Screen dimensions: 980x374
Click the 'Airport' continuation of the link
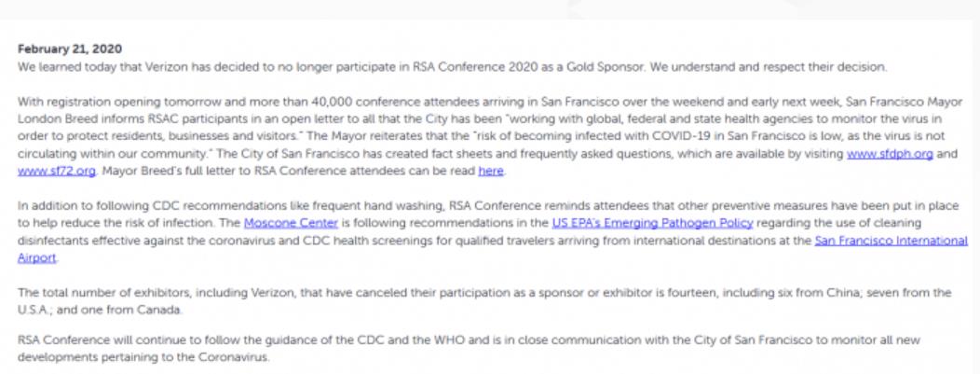click(x=37, y=257)
